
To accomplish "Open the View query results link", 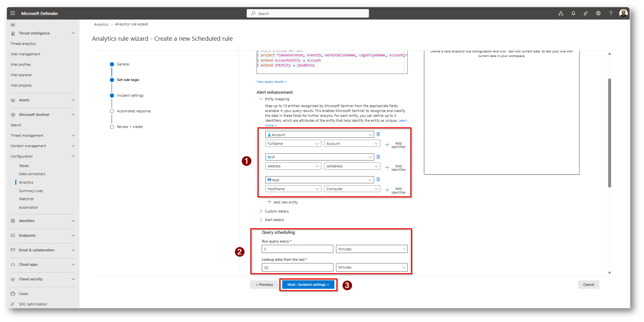I will point(271,82).
